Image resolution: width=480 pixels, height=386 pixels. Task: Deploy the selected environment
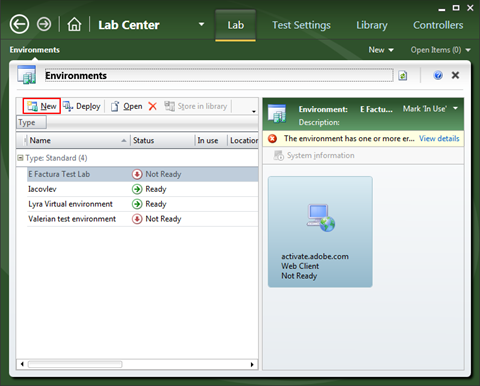[x=82, y=106]
